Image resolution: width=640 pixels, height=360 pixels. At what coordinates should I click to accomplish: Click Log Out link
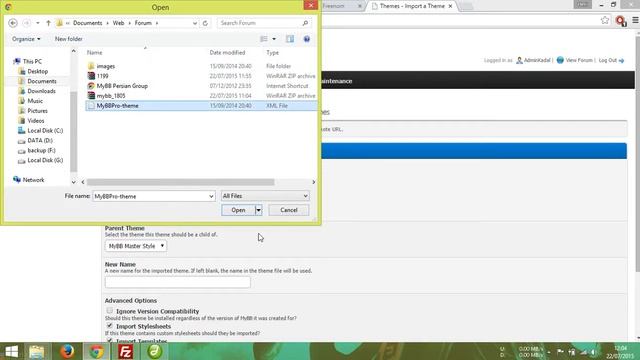pyautogui.click(x=607, y=60)
